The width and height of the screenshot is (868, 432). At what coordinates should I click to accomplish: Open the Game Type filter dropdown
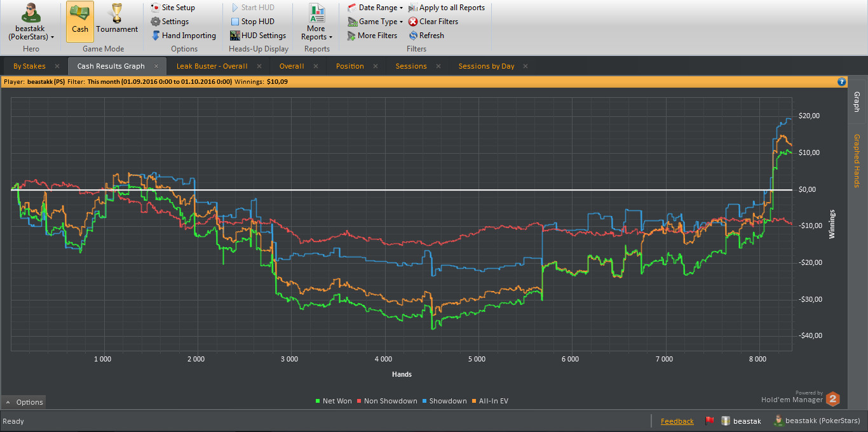[375, 22]
